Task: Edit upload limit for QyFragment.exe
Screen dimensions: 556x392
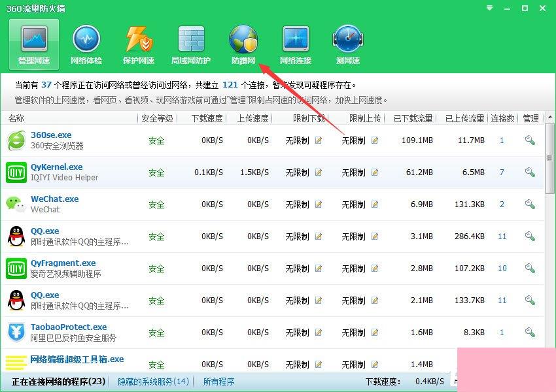Action: click(374, 269)
